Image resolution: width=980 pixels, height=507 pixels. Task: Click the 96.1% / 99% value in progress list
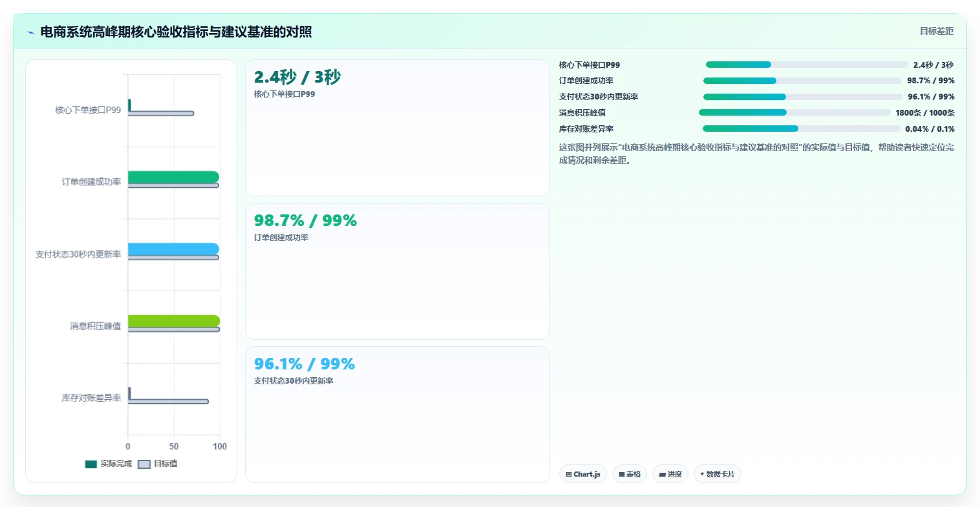[x=931, y=97]
